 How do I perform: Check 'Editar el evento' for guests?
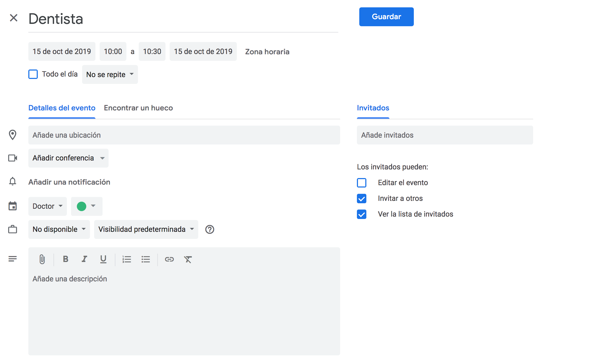point(362,183)
